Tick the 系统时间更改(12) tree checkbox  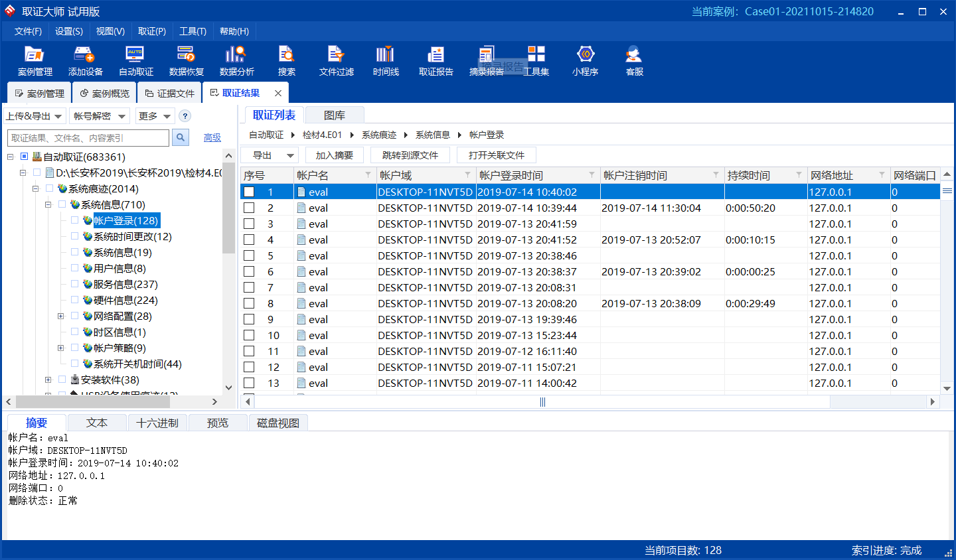[x=75, y=236]
